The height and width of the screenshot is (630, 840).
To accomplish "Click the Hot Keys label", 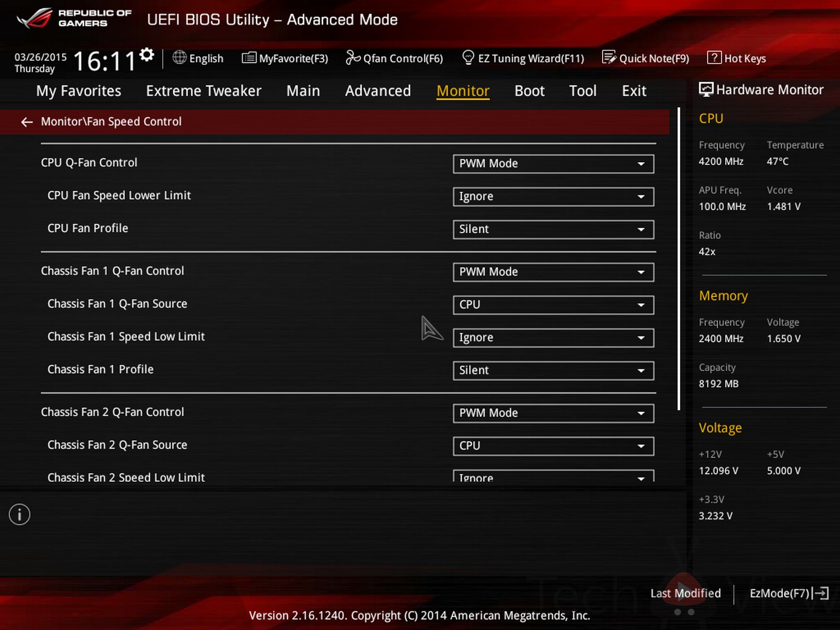I will coord(745,58).
